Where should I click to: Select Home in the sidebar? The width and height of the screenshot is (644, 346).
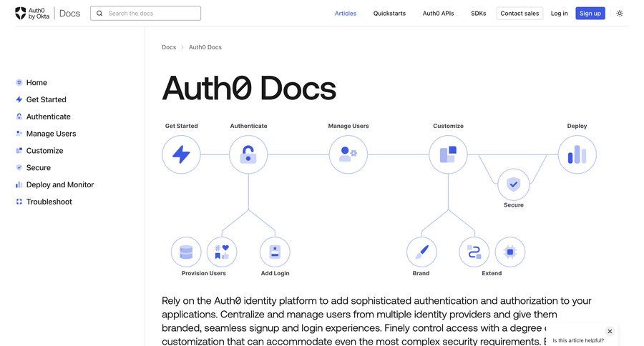(36, 82)
